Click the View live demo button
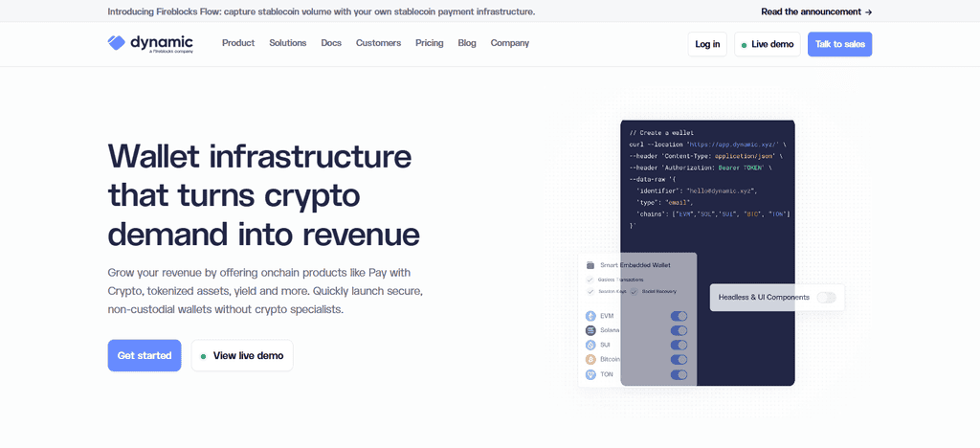Viewport: 980px width, 448px height. coord(242,355)
